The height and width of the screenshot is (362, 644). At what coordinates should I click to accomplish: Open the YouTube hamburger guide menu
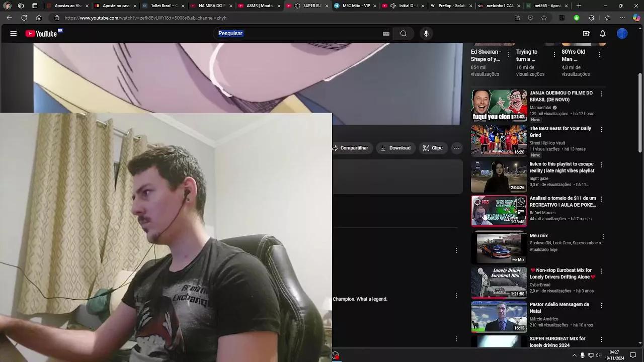point(14,34)
